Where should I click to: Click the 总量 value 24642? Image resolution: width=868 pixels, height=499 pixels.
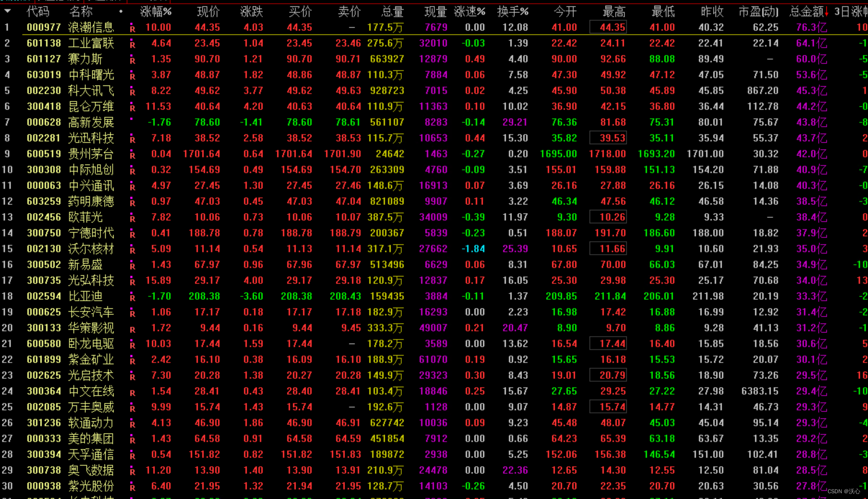click(x=390, y=154)
